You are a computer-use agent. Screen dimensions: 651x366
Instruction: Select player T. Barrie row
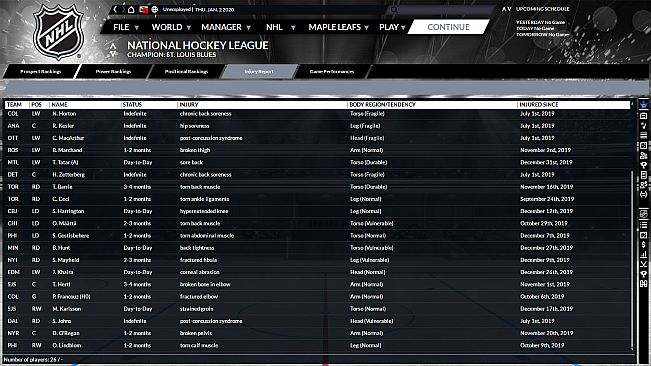coord(318,187)
